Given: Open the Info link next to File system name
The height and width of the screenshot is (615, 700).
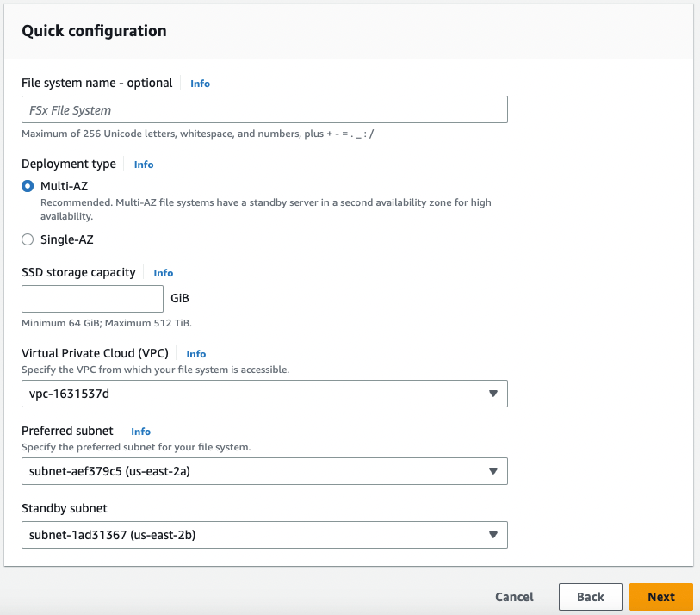Looking at the screenshot, I should coord(200,84).
